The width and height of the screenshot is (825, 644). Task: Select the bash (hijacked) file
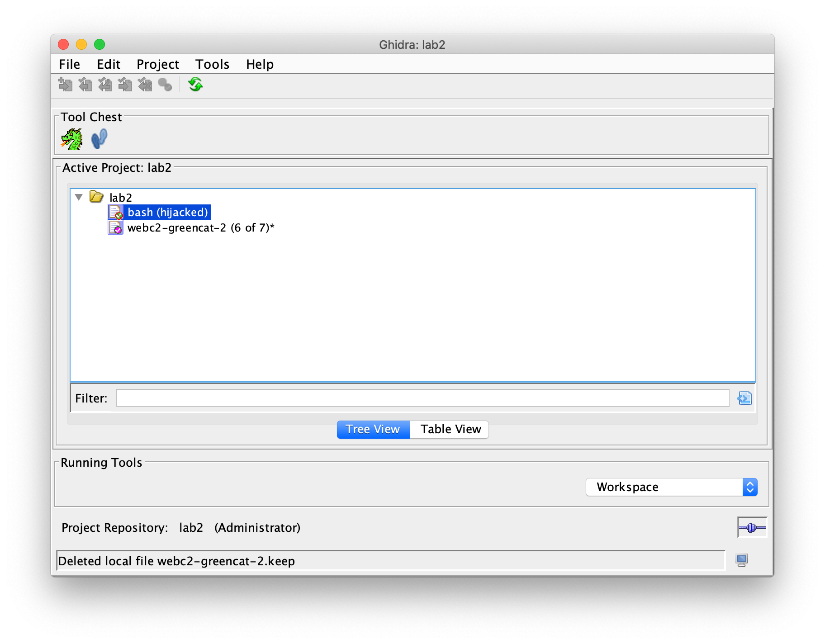[168, 212]
